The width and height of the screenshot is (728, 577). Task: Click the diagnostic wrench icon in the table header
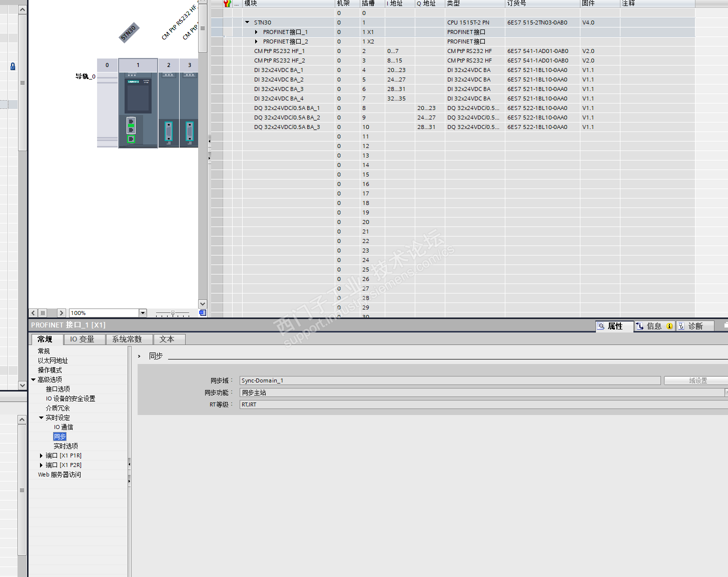pyautogui.click(x=227, y=3)
